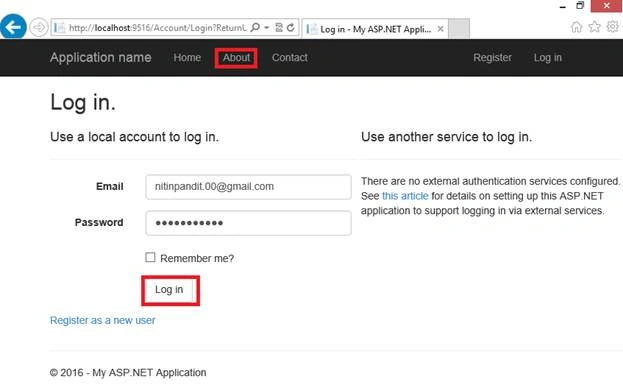The height and width of the screenshot is (385, 623).
Task: Click the Log in submit button
Action: coord(170,290)
